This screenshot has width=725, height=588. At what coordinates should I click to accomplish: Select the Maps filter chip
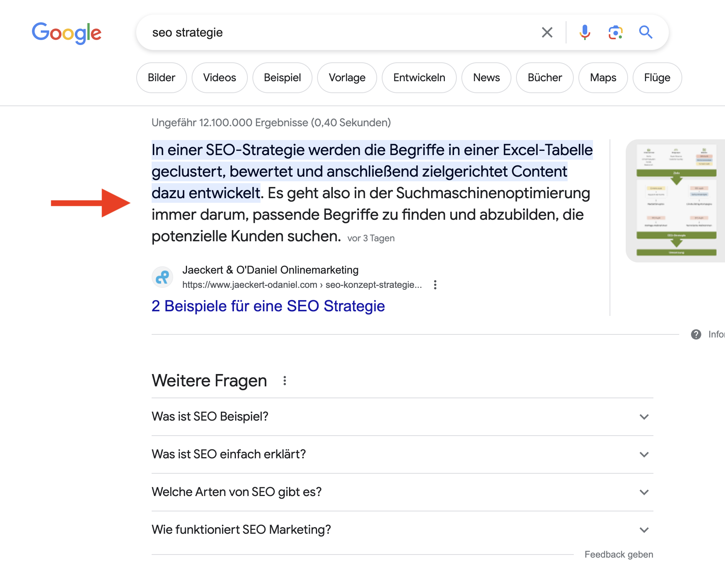point(603,77)
